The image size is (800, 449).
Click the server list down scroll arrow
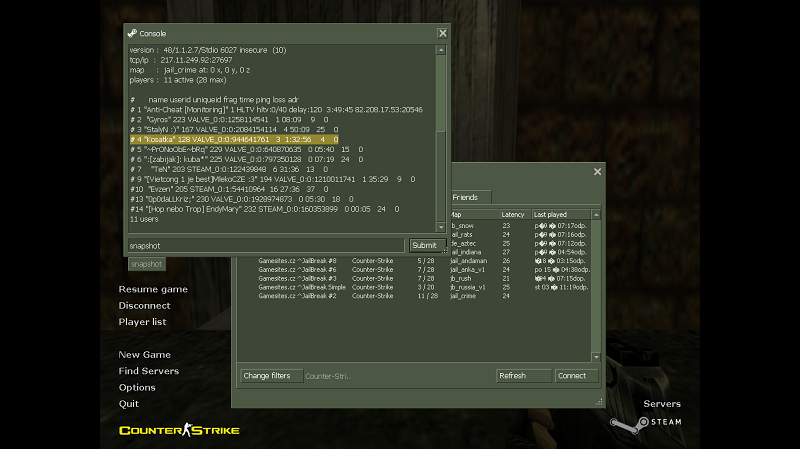click(x=596, y=357)
